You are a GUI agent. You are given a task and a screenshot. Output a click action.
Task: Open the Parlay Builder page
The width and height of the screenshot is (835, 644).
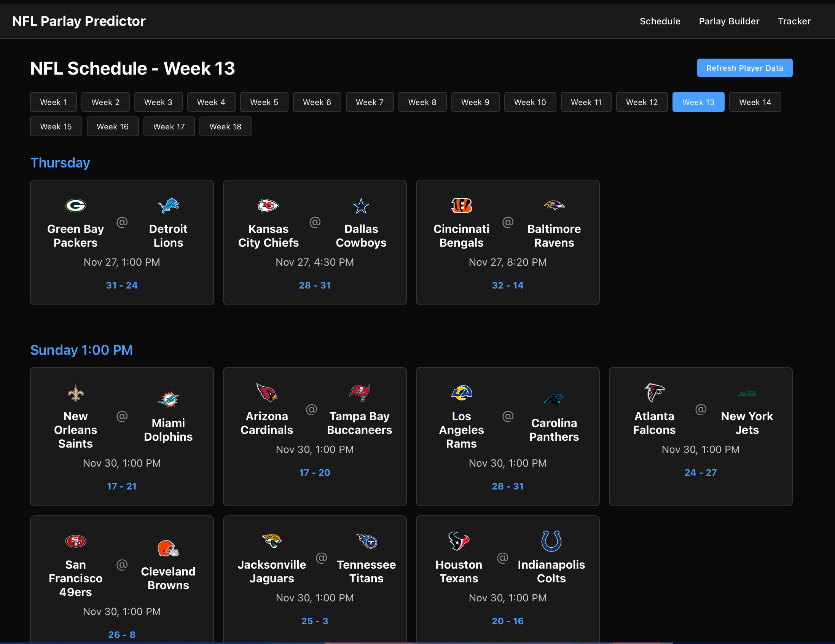pos(729,21)
